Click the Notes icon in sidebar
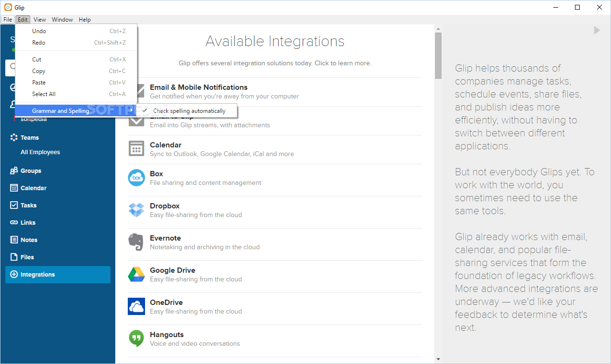 coord(14,240)
